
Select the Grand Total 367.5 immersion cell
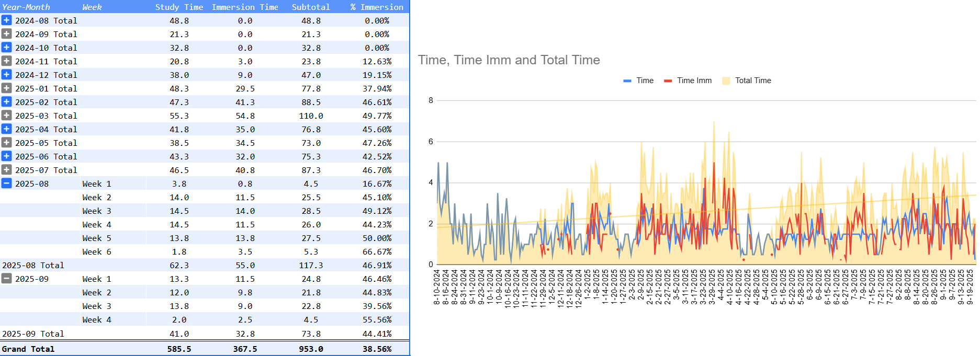pos(245,349)
